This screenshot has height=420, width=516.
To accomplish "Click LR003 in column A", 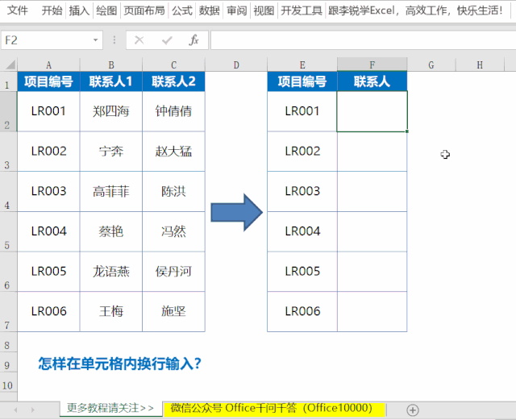I will (48, 192).
